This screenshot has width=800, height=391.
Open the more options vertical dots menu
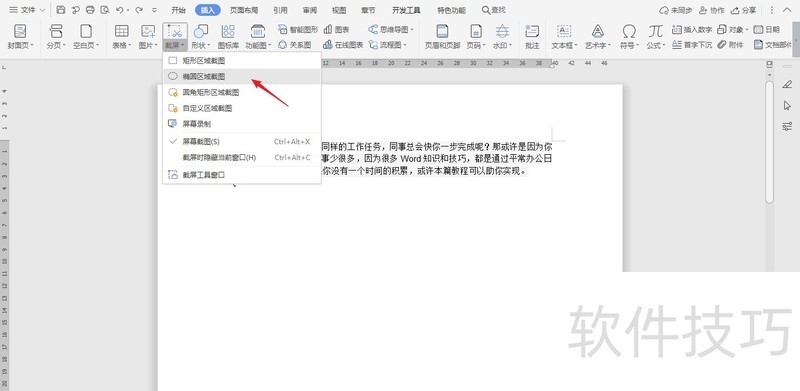click(771, 10)
